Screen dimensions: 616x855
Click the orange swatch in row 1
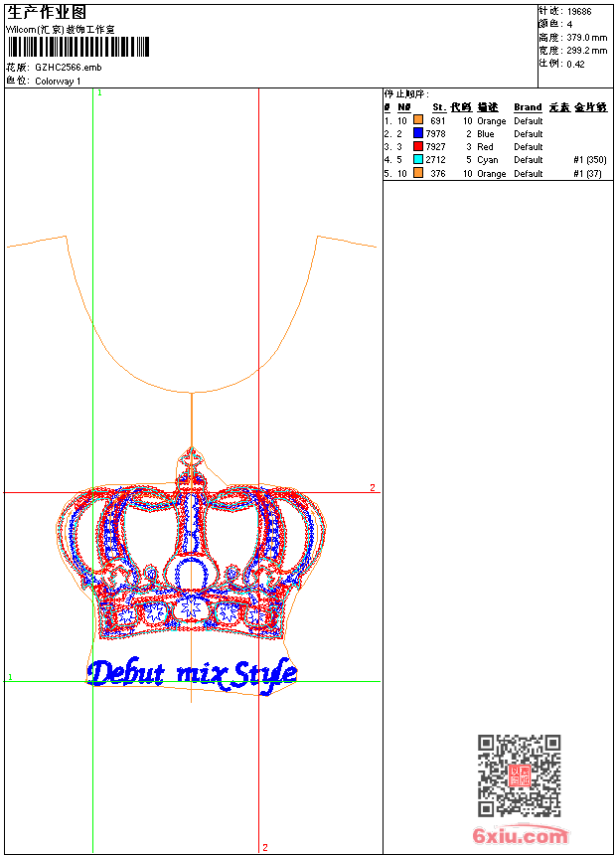(418, 120)
